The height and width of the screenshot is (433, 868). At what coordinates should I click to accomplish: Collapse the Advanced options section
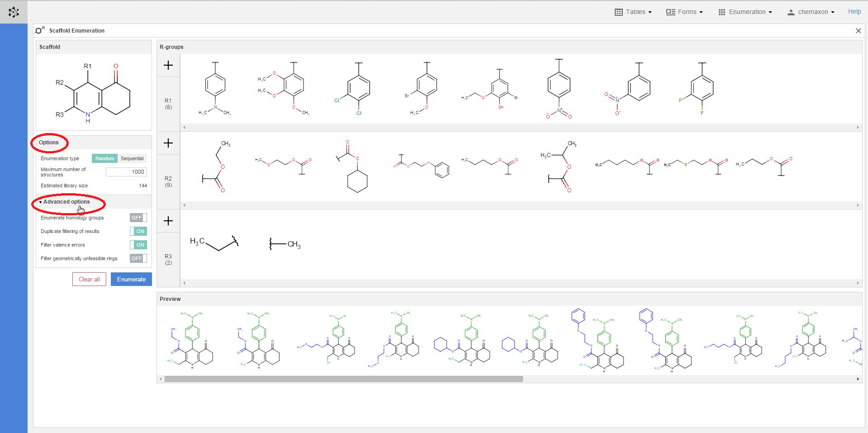tap(66, 202)
